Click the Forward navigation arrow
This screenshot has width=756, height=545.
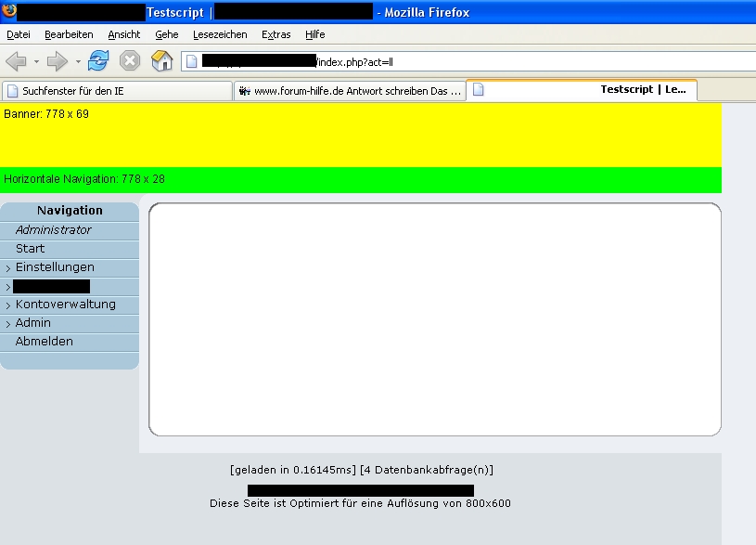[58, 61]
